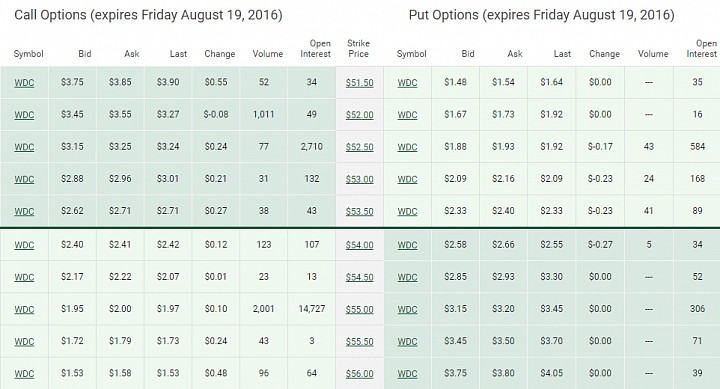720x389 pixels.
Task: Select the $53.50 strike price
Action: [x=359, y=211]
